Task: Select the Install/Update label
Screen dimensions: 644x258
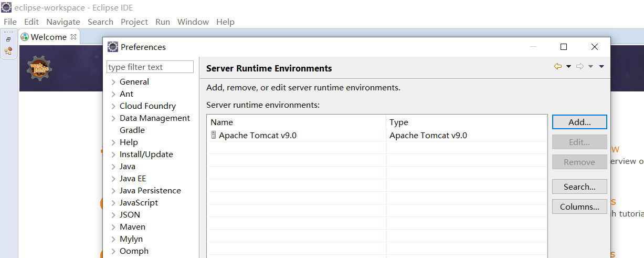Action: pos(146,154)
